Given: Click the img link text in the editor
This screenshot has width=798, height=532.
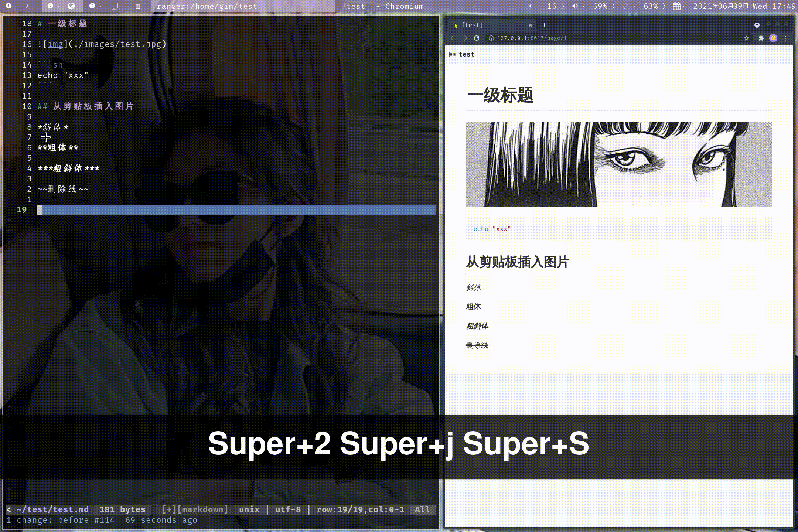Looking at the screenshot, I should pyautogui.click(x=55, y=44).
